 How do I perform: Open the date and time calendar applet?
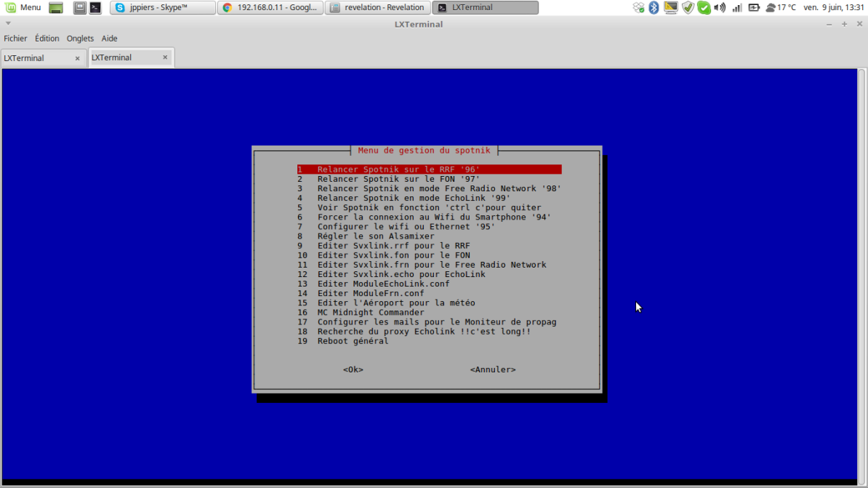point(833,7)
